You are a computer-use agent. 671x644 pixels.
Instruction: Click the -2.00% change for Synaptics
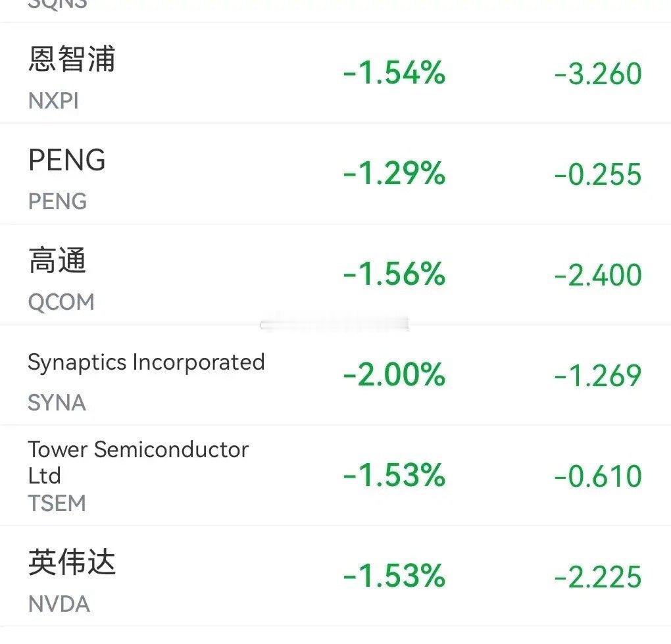pyautogui.click(x=394, y=374)
